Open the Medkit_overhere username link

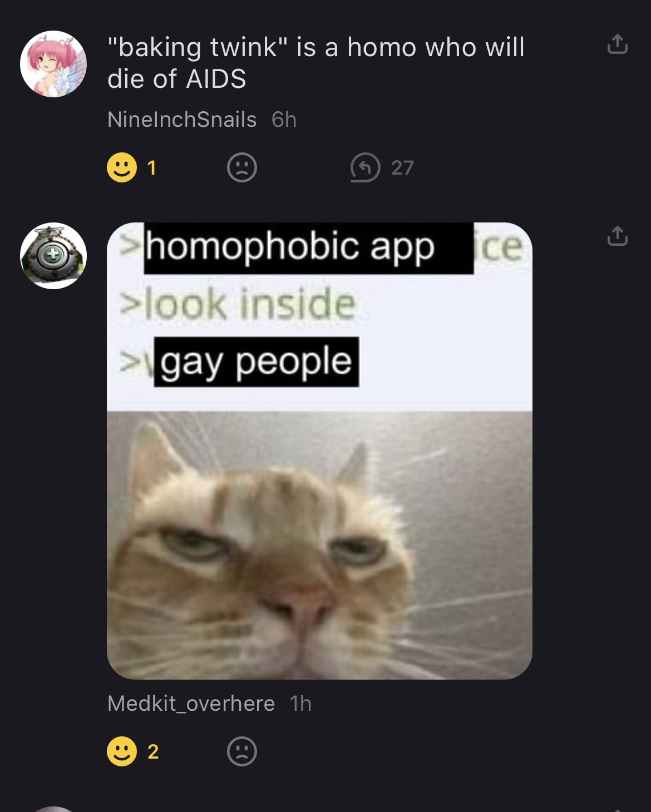(191, 704)
